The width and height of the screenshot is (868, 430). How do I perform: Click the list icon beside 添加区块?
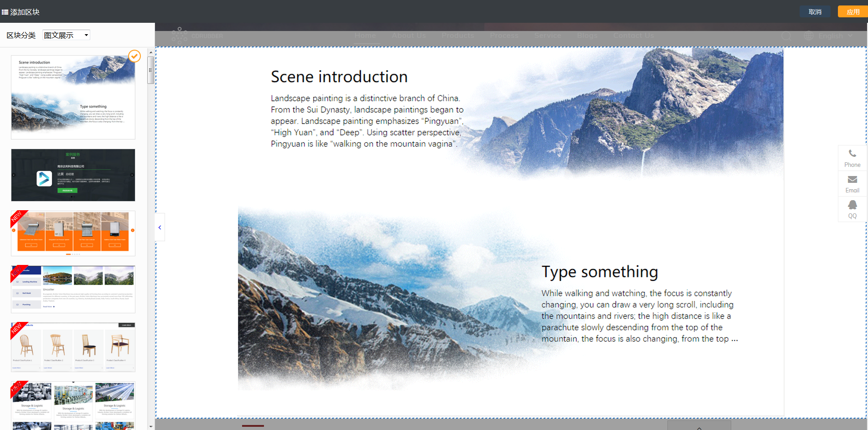tap(5, 12)
